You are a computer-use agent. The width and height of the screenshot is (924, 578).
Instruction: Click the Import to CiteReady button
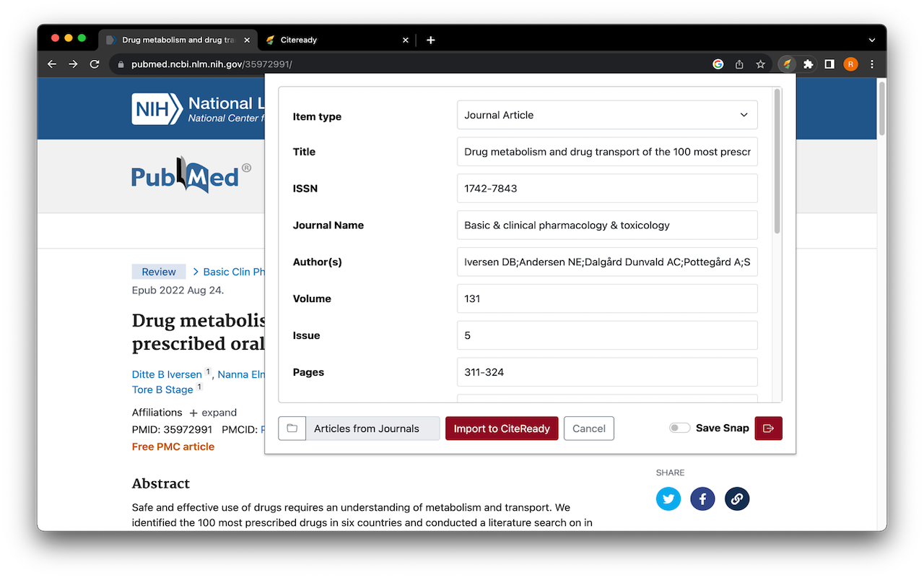pyautogui.click(x=502, y=428)
